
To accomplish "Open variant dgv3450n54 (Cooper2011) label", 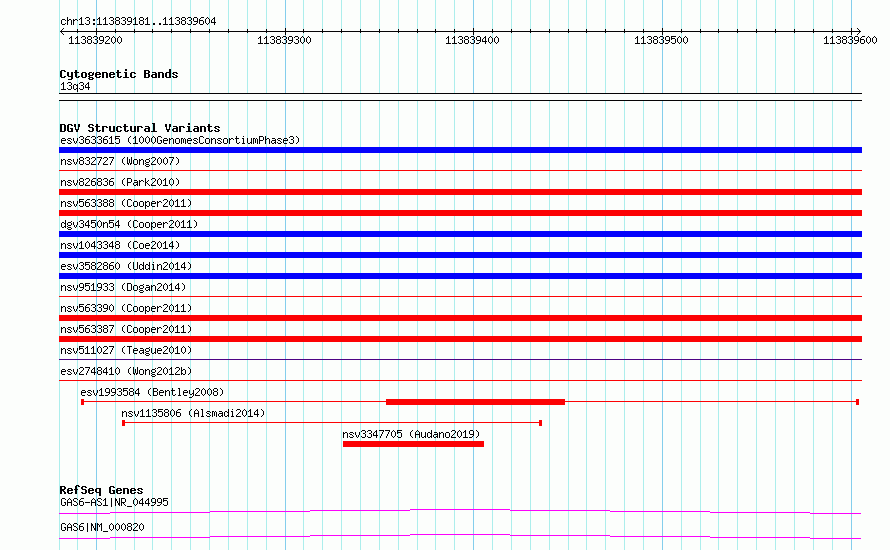I will pyautogui.click(x=129, y=224).
